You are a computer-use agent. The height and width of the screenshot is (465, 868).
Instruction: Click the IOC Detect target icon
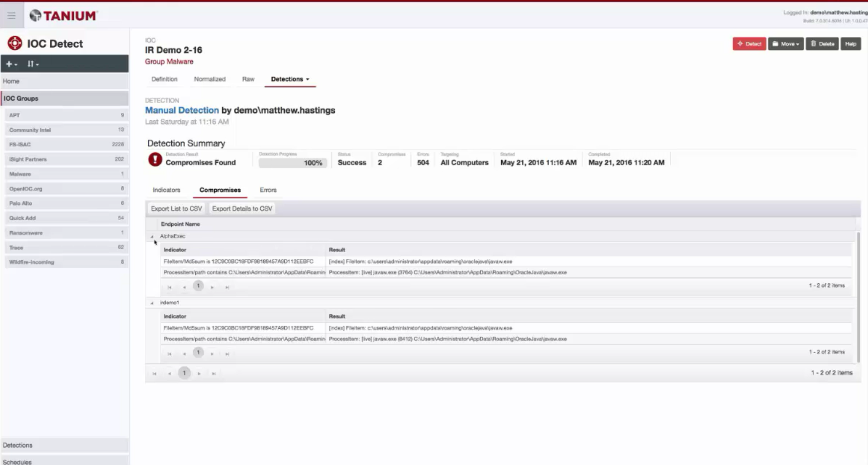(15, 43)
